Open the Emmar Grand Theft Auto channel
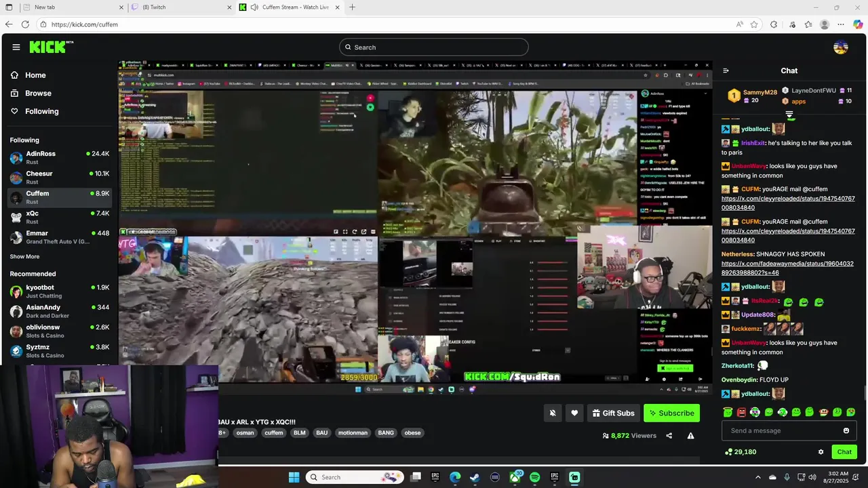The width and height of the screenshot is (868, 488). point(60,237)
